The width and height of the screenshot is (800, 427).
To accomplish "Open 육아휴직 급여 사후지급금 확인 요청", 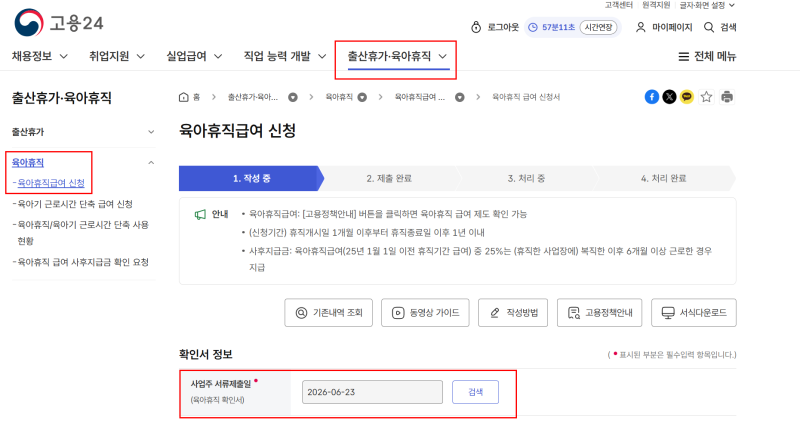I will coord(83,262).
